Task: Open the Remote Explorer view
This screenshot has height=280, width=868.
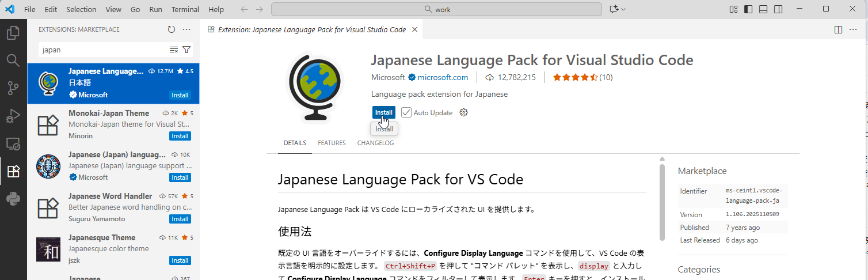Action: pyautogui.click(x=13, y=143)
